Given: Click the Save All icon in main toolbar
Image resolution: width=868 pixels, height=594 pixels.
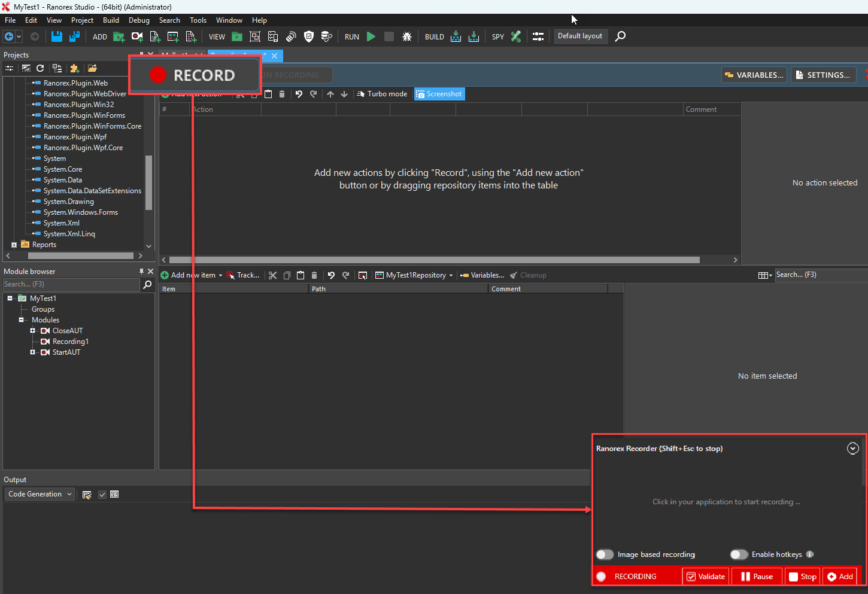Looking at the screenshot, I should tap(74, 36).
